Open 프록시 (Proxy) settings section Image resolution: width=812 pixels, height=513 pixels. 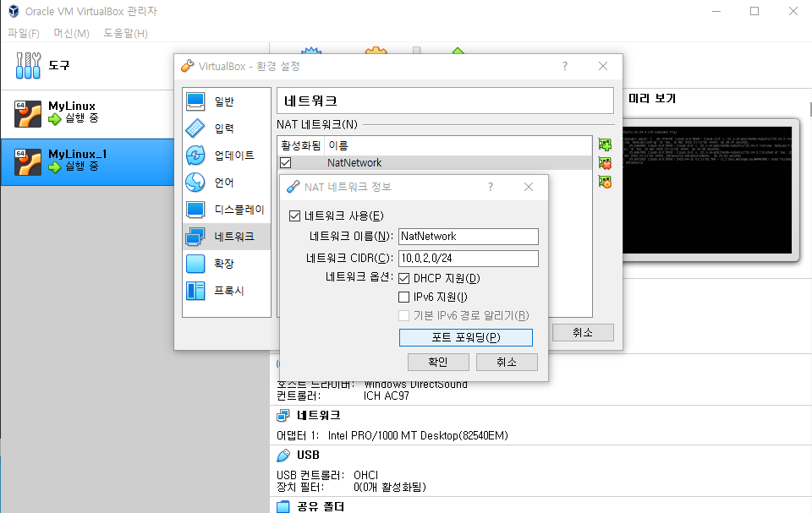coord(227,291)
